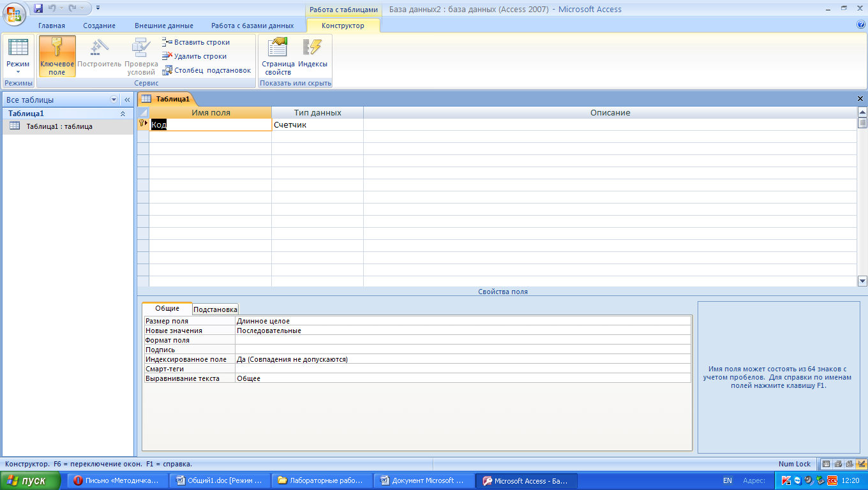This screenshot has width=868, height=490.
Task: Open Customize Quick Access Toolbar dropdown
Action: click(98, 8)
